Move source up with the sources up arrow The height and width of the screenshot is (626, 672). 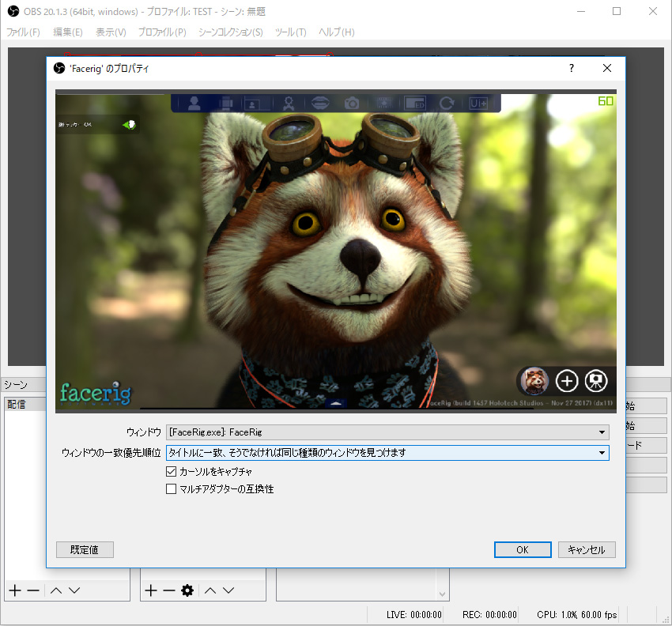[210, 590]
